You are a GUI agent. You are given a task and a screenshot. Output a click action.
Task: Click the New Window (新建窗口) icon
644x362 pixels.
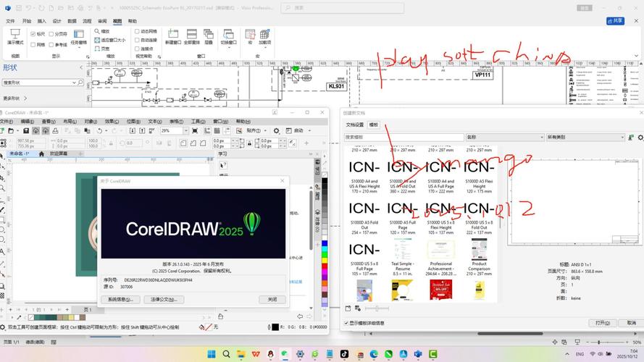coord(172,35)
